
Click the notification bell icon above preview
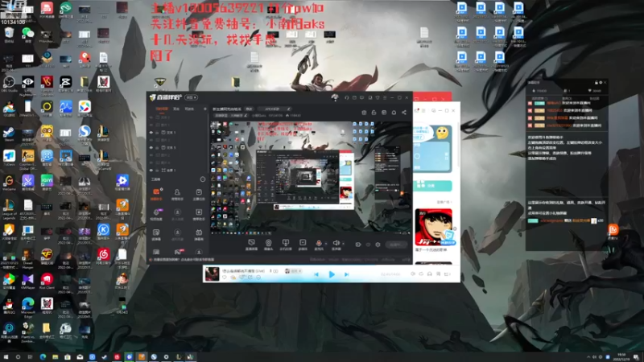394,113
